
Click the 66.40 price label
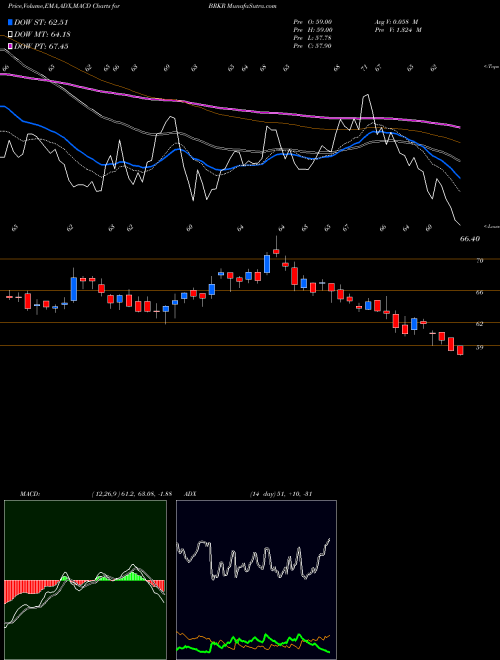[470, 239]
